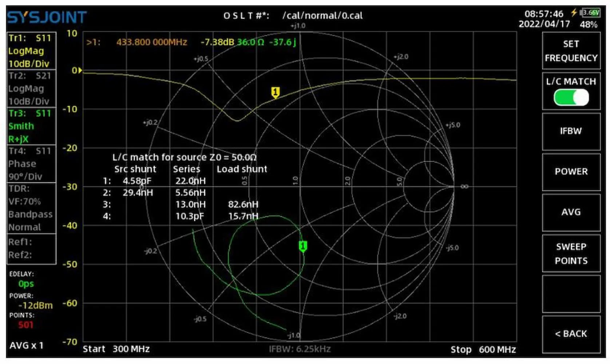Tap the -7.38dB marker readout

(217, 42)
